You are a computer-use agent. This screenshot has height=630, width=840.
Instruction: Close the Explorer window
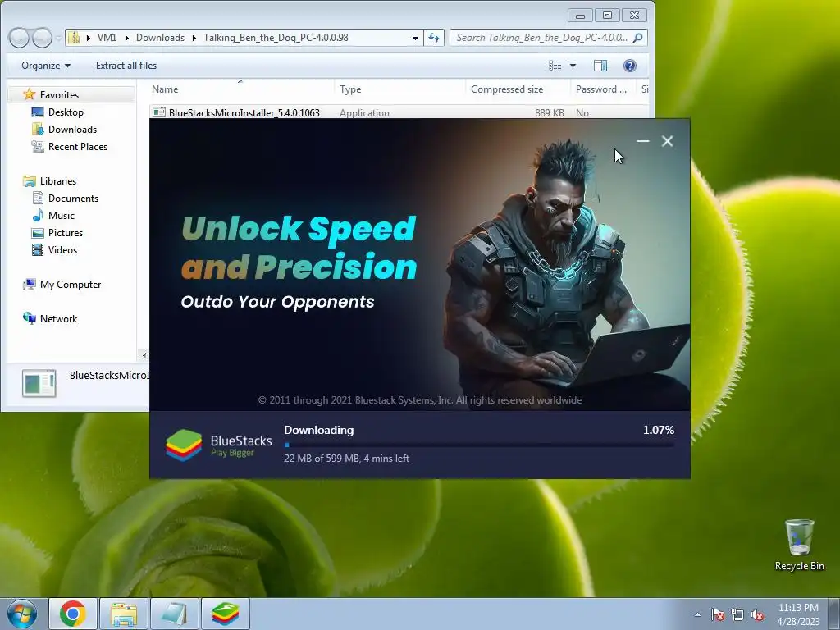coord(634,16)
